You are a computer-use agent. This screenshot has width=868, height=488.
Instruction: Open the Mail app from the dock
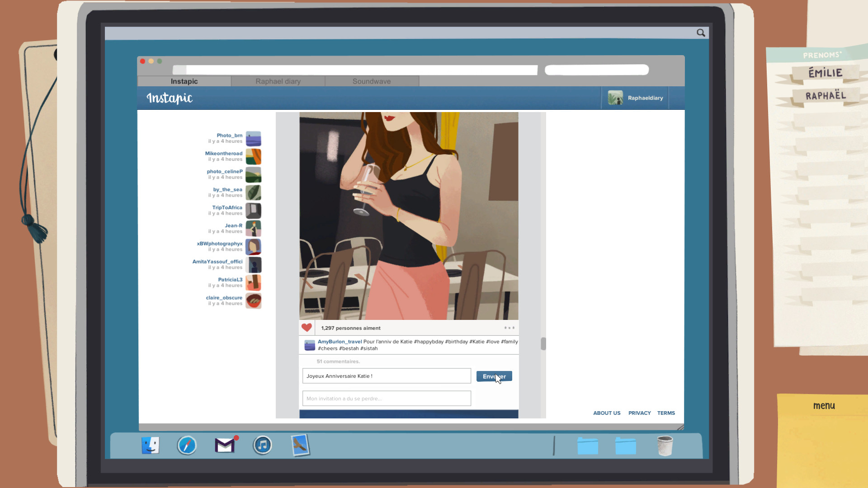tap(225, 445)
